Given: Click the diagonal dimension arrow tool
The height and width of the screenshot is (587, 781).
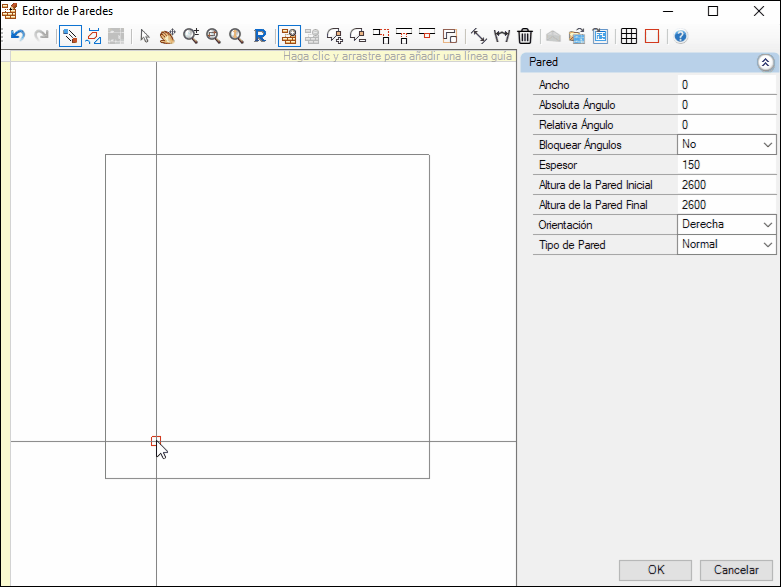Looking at the screenshot, I should [x=479, y=36].
